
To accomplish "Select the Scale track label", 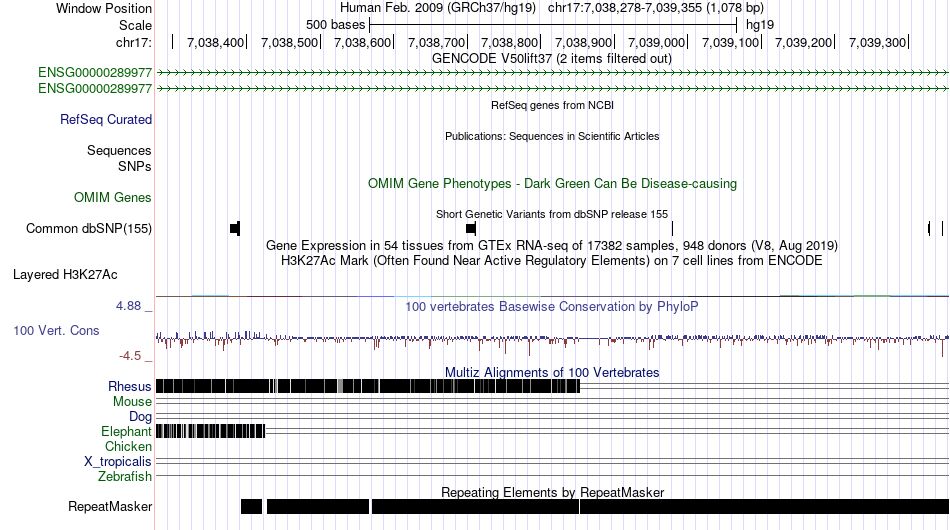I will coord(135,25).
